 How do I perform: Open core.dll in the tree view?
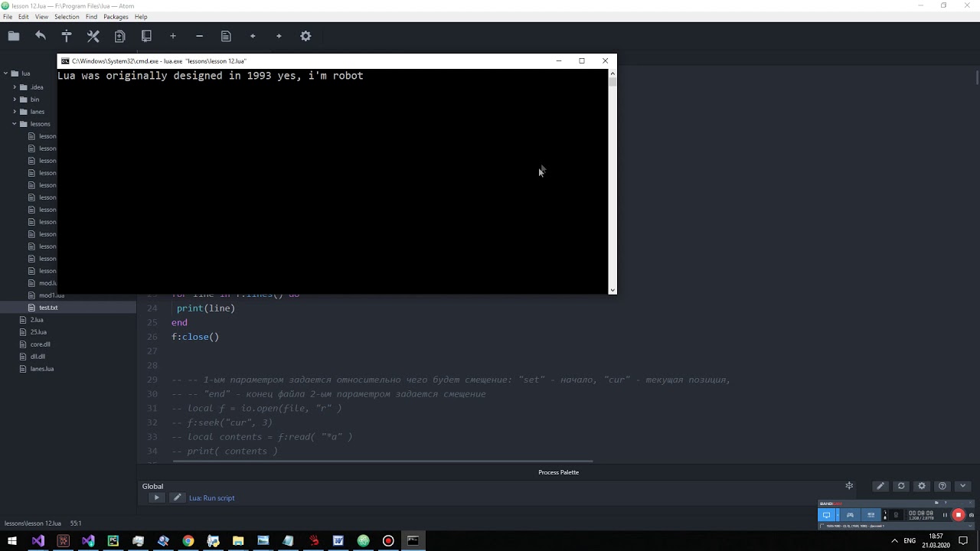point(40,344)
